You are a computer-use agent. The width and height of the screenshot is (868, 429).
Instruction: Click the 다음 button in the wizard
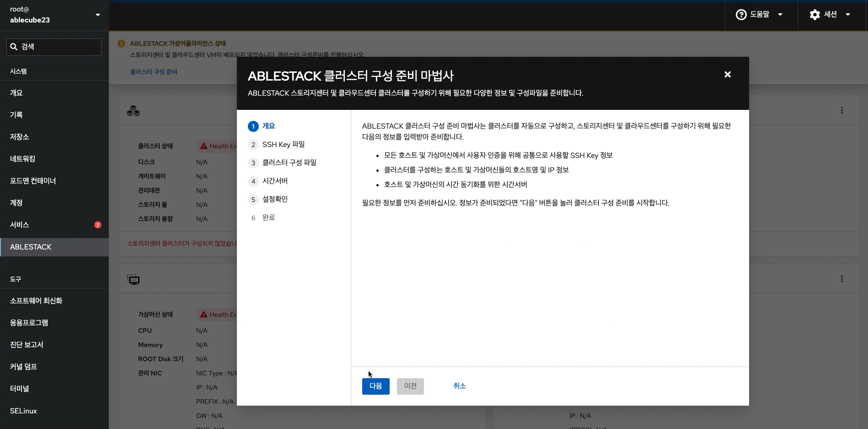click(x=375, y=386)
